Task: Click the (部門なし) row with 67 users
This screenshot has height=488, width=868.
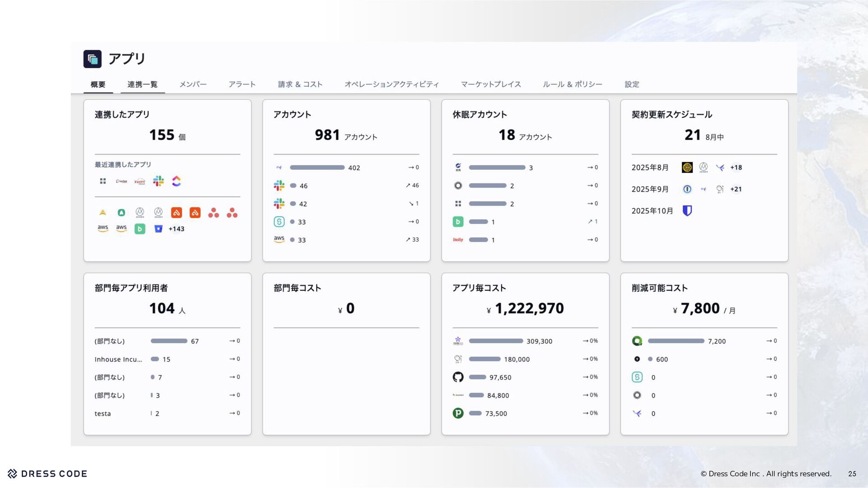Action: [167, 341]
